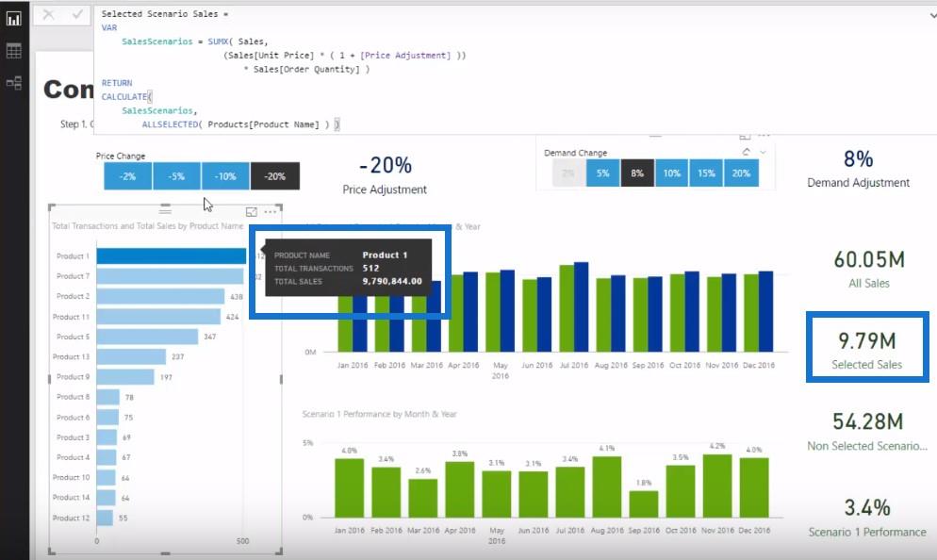937x560 pixels.
Task: Click the 9.79M Selected Sales card
Action: (867, 350)
